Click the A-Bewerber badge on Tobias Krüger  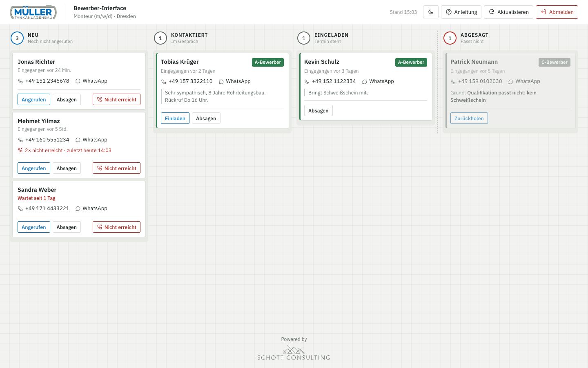(268, 62)
